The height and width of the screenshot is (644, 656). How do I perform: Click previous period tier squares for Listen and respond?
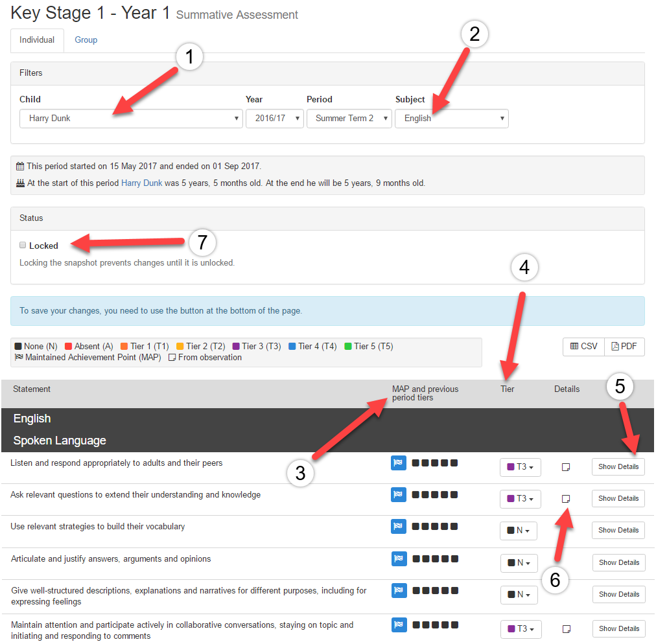click(x=435, y=463)
